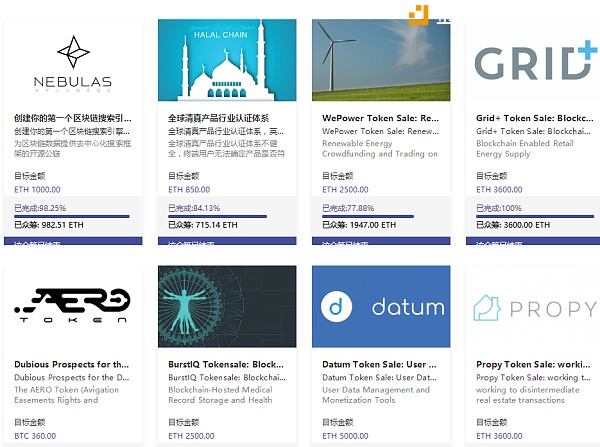Click the BurstIQ target ETH 2500.00
The height and width of the screenshot is (447, 600).
coord(191,436)
